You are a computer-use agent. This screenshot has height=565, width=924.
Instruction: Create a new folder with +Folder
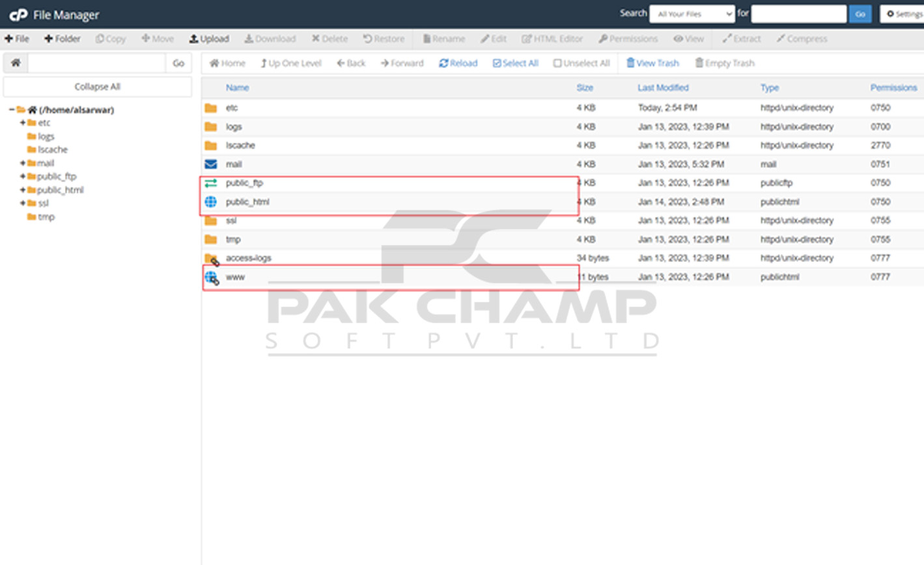pyautogui.click(x=63, y=39)
